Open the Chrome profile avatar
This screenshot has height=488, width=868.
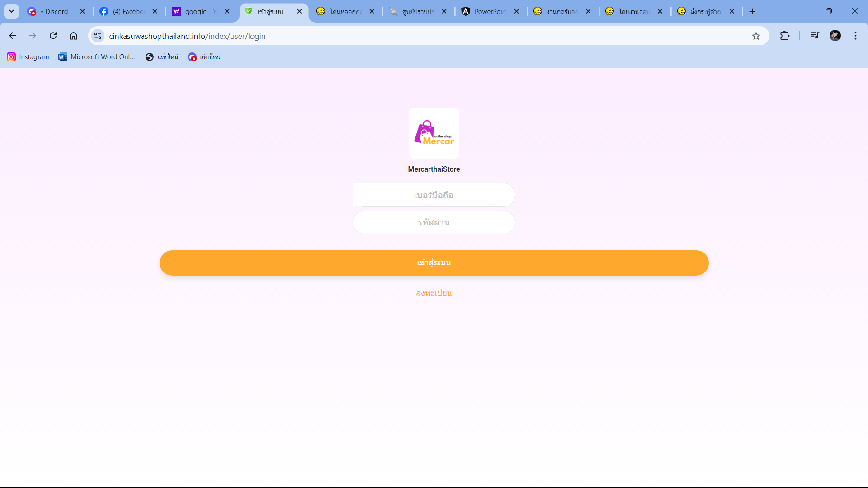(835, 36)
